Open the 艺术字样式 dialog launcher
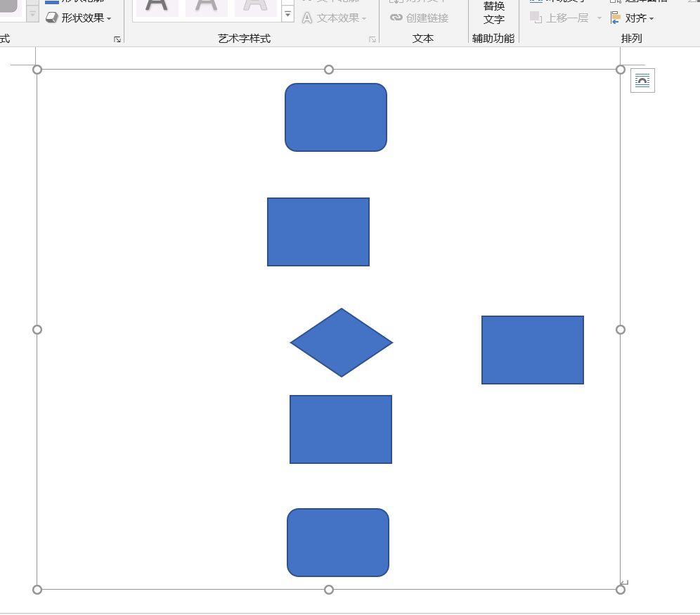This screenshot has height=615, width=700. click(372, 39)
